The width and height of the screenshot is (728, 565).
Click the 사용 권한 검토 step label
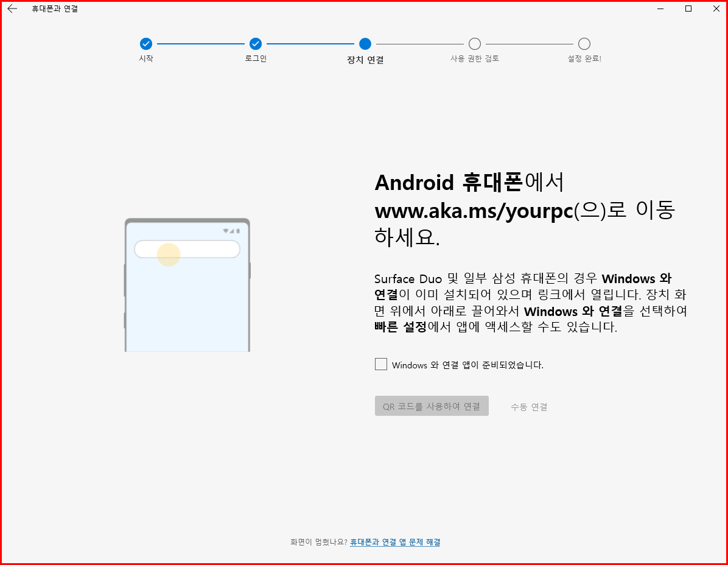tap(475, 58)
